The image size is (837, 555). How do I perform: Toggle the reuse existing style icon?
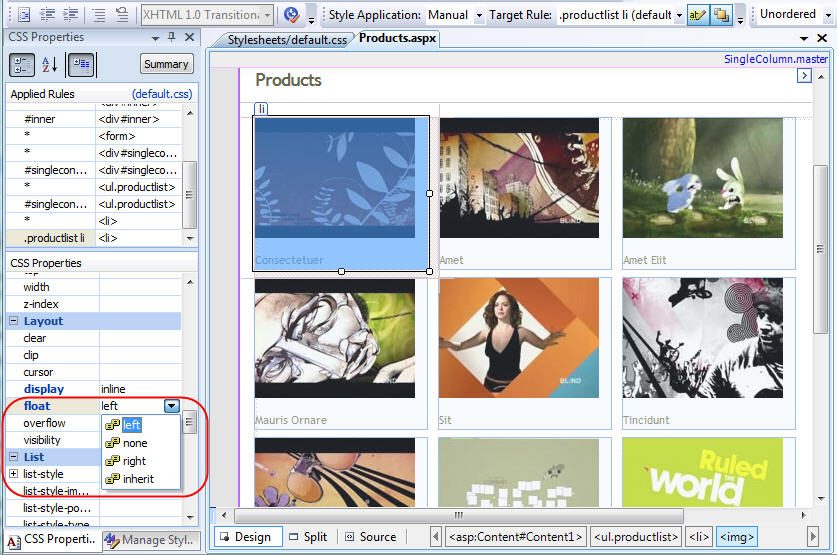(x=721, y=15)
